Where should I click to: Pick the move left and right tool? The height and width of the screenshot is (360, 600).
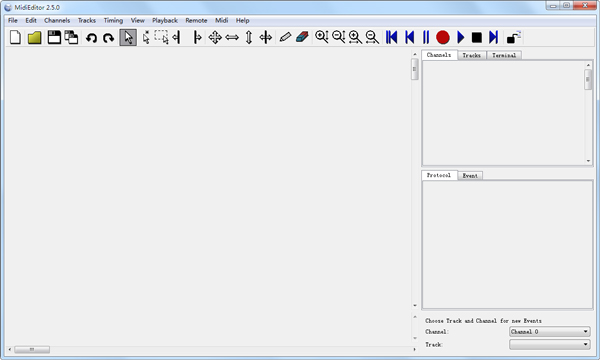(232, 37)
